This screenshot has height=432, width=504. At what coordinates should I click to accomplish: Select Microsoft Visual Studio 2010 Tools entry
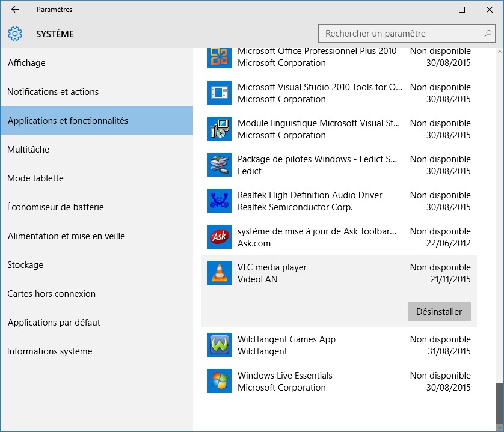click(x=339, y=93)
